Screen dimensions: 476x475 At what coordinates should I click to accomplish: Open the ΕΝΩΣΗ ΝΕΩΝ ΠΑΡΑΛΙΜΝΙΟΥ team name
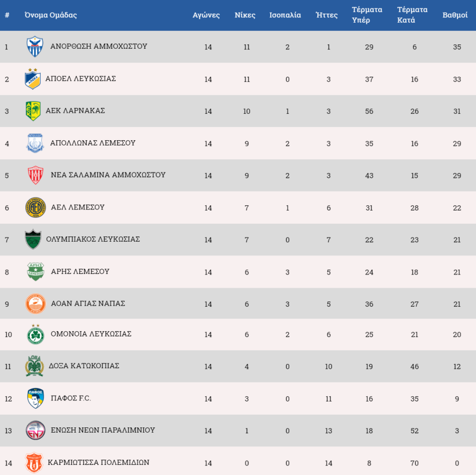tap(103, 430)
